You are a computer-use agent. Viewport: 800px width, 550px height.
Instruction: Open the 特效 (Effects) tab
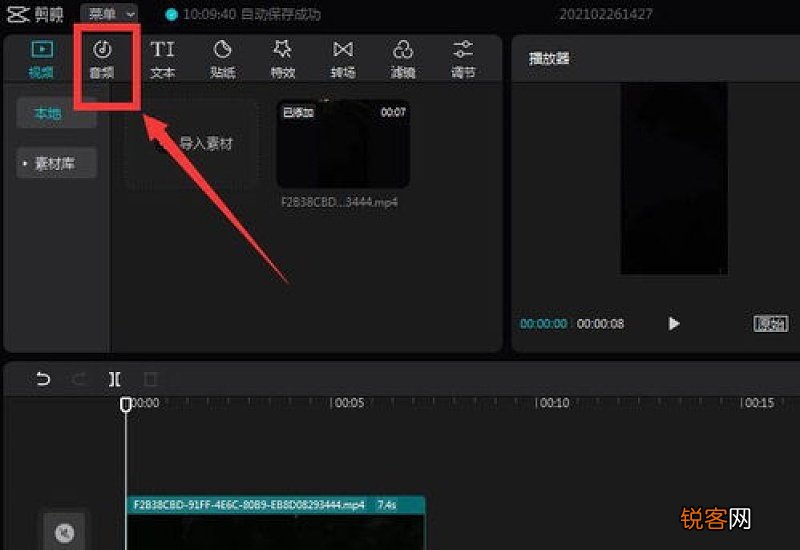pyautogui.click(x=283, y=60)
